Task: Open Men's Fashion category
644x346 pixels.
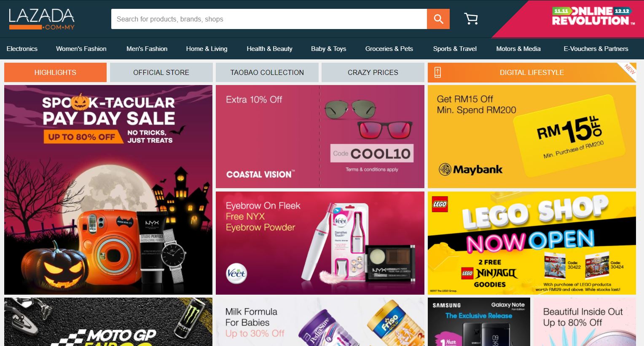Action: [147, 49]
